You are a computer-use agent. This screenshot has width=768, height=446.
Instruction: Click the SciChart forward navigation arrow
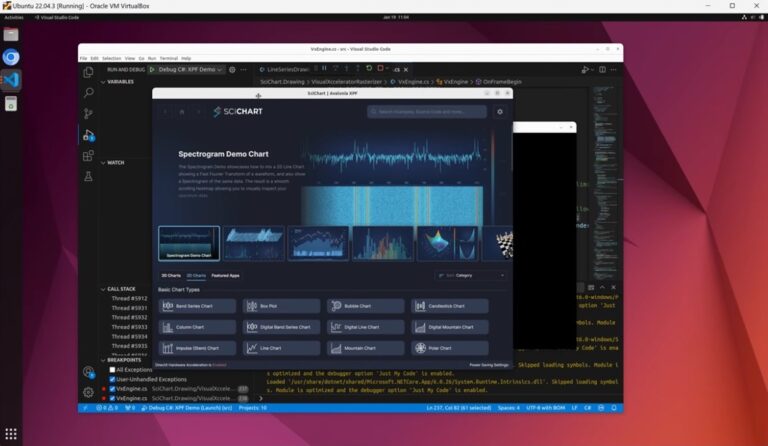pyautogui.click(x=198, y=112)
